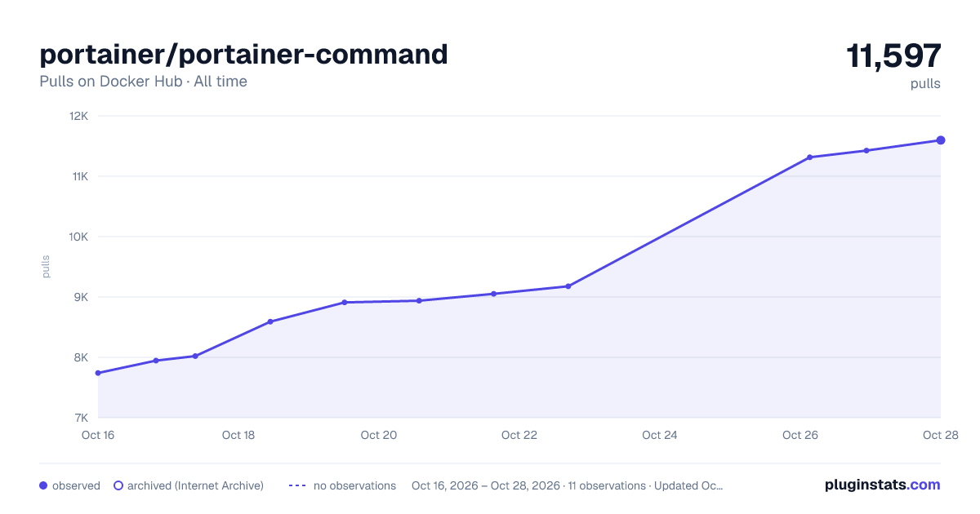Click the 10K y-axis label

tap(79, 237)
